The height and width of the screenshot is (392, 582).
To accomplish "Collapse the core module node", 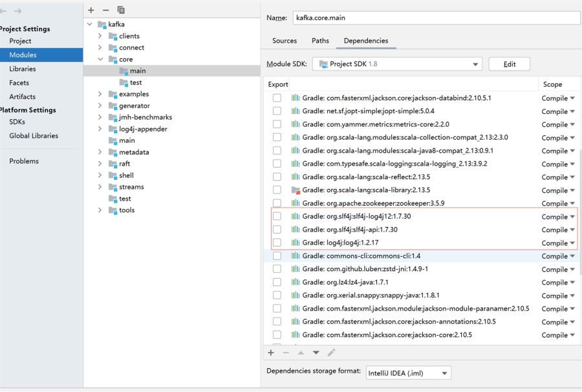I will tap(100, 59).
